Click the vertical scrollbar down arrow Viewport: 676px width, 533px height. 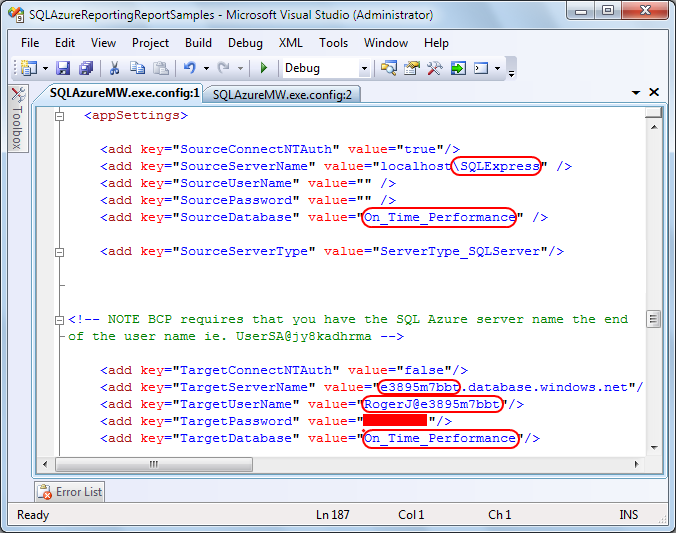(654, 447)
